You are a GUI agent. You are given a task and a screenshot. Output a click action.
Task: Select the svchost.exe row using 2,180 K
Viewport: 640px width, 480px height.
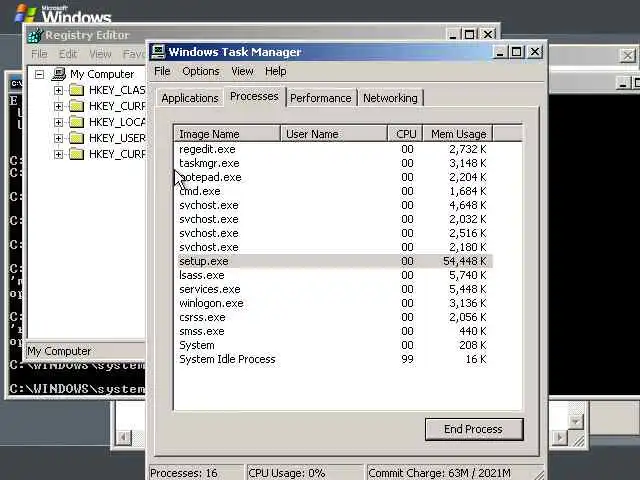[333, 247]
